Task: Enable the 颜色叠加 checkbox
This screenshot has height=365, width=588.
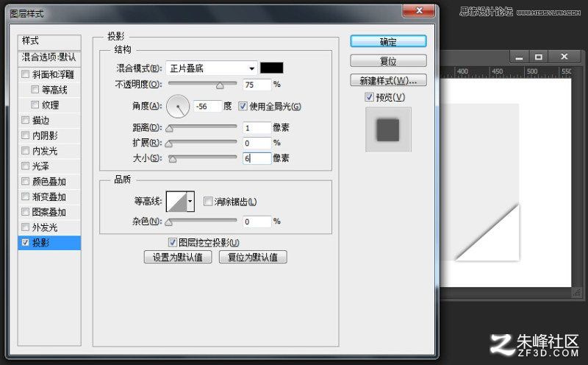Action: click(x=25, y=181)
